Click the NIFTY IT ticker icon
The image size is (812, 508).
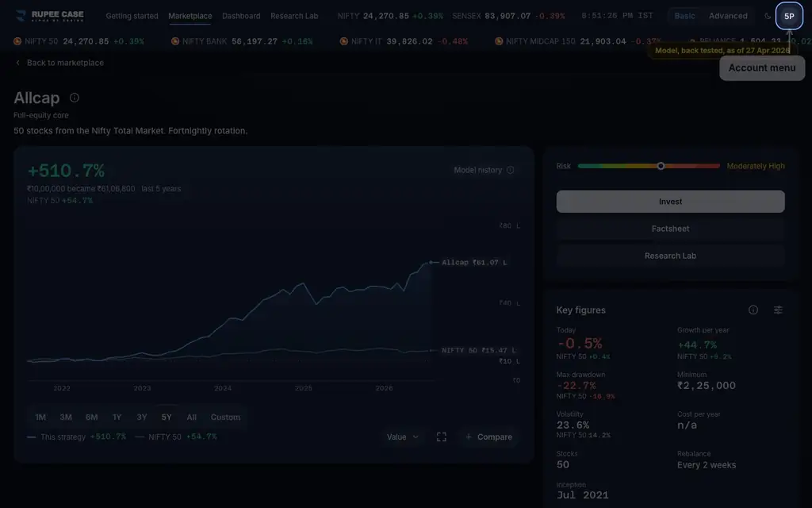[344, 41]
